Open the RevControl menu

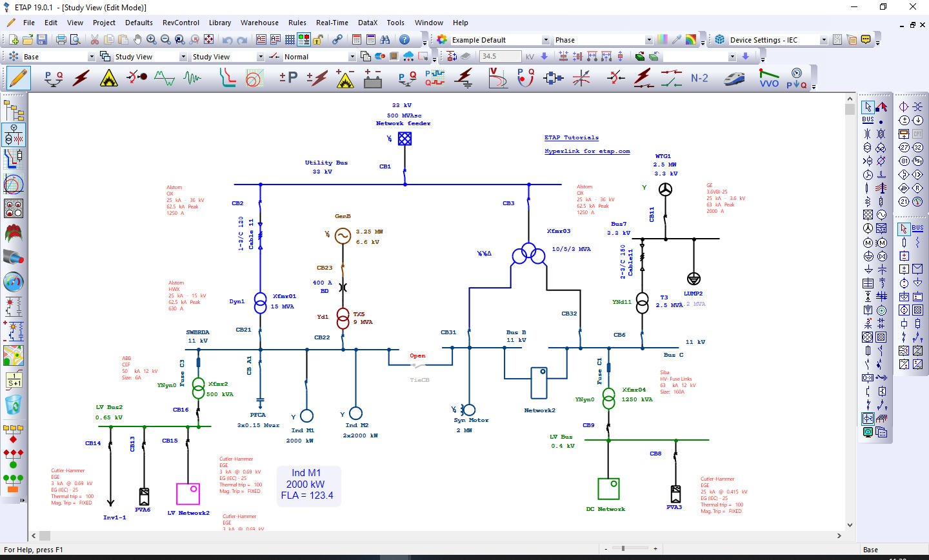pos(181,23)
